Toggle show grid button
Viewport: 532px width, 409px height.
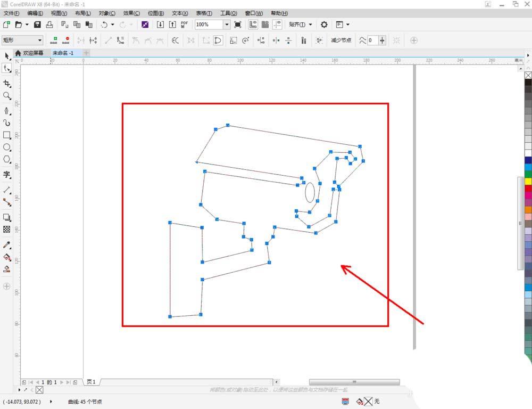click(265, 24)
